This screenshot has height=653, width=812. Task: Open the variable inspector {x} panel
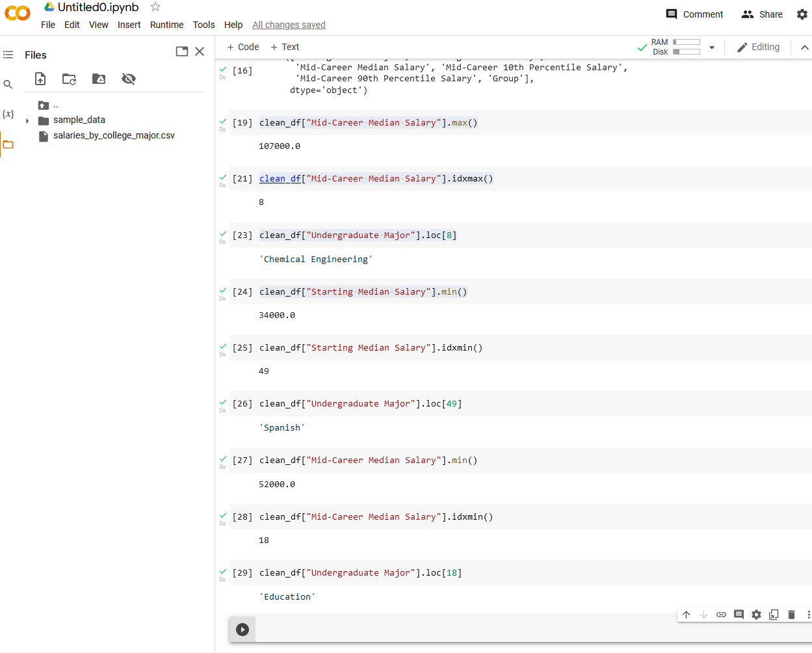tap(8, 114)
